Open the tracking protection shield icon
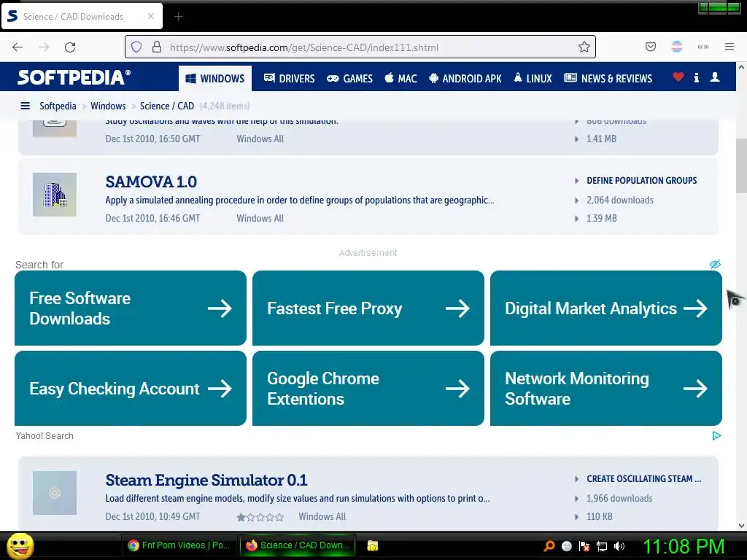 [136, 47]
